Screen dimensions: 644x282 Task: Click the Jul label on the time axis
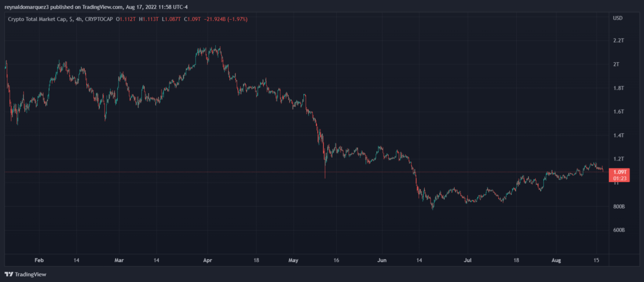coord(468,260)
